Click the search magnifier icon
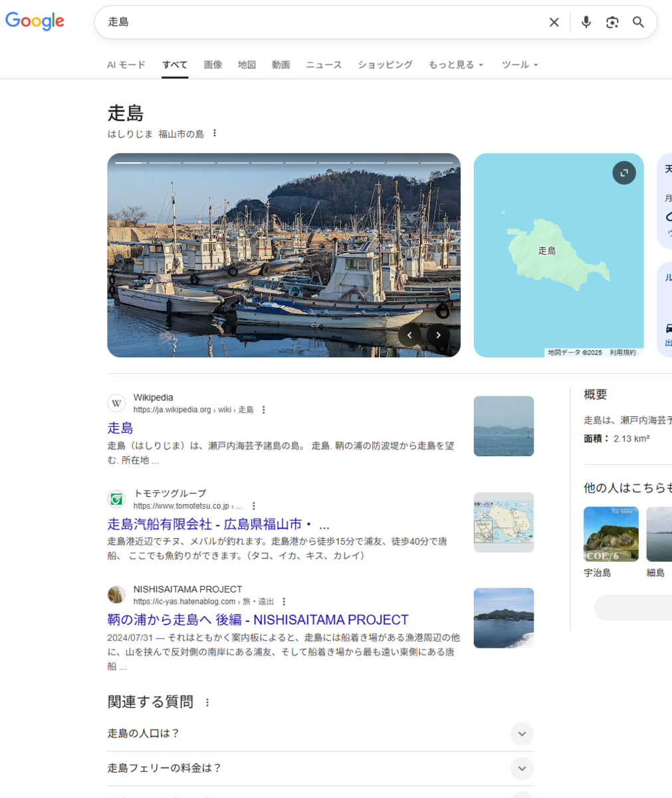The height and width of the screenshot is (798, 672). click(637, 22)
